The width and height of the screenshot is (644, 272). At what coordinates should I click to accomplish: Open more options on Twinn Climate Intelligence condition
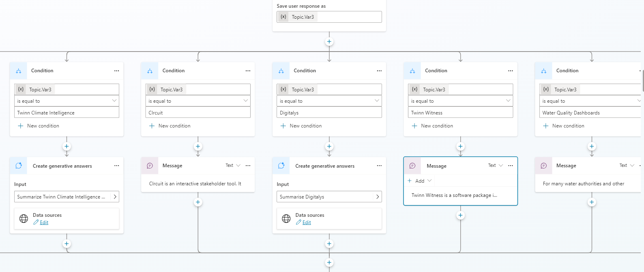coord(116,71)
